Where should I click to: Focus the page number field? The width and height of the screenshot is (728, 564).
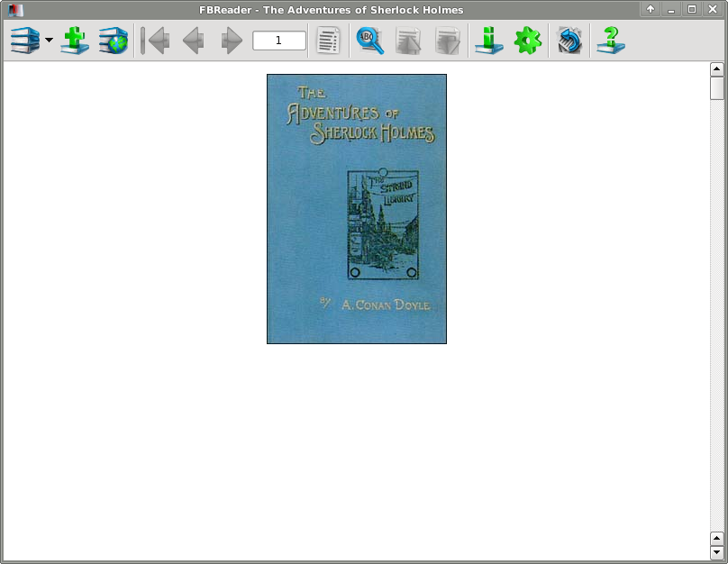coord(279,41)
